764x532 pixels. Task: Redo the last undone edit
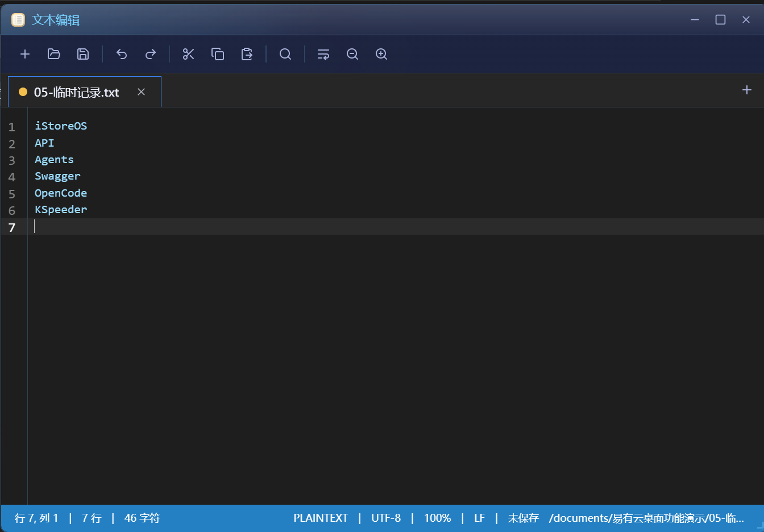pyautogui.click(x=151, y=54)
